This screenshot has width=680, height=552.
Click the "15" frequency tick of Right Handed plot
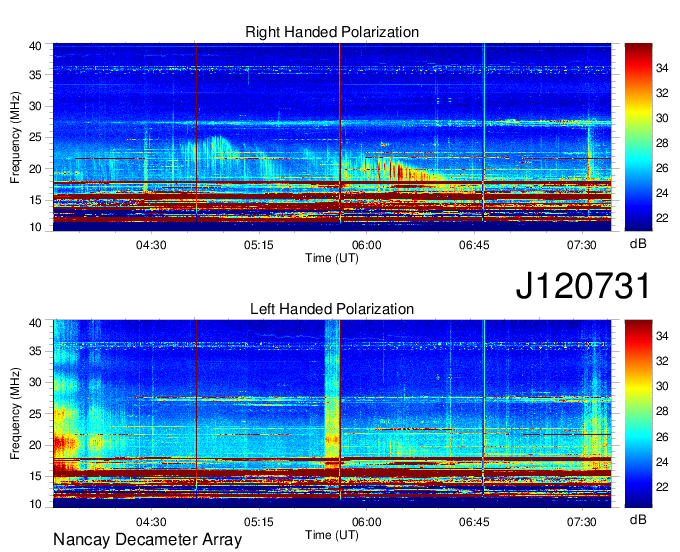click(x=36, y=200)
